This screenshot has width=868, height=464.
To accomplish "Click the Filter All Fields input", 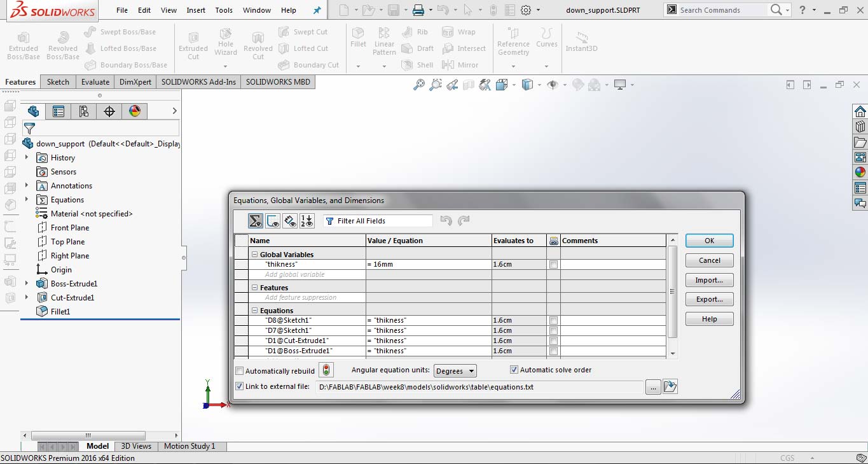I will [x=378, y=221].
